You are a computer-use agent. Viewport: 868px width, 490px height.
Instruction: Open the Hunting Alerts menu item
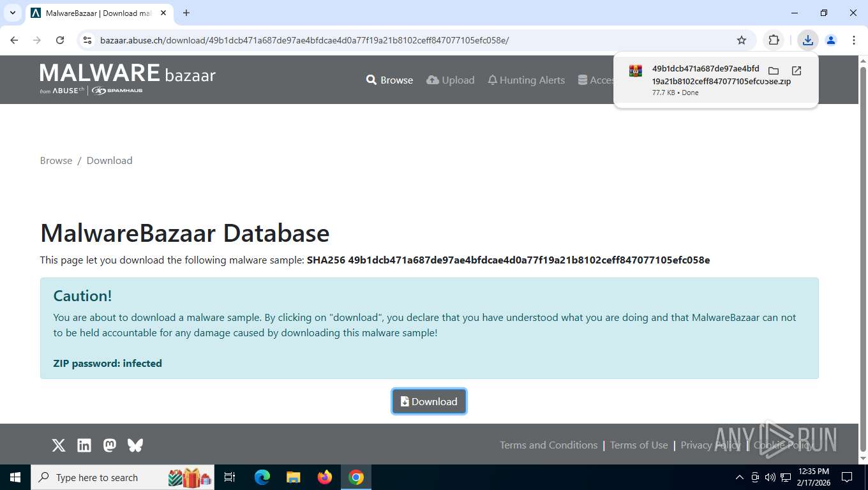pyautogui.click(x=527, y=80)
